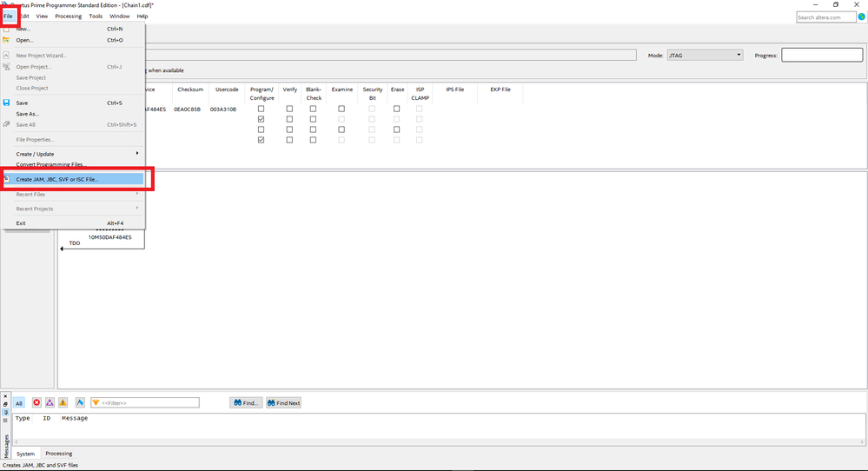Expand the Recent Files submenu
This screenshot has width=868, height=471.
(72, 195)
